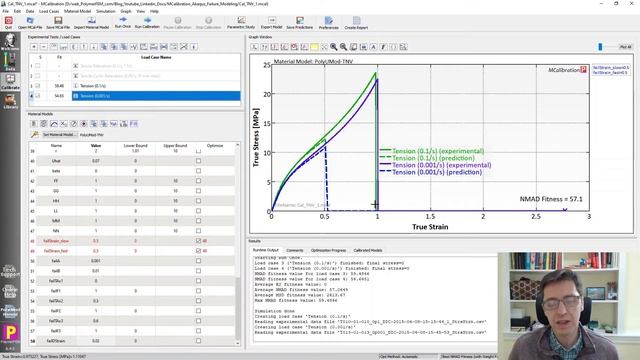This screenshot has width=640, height=360.
Task: Click the Plot All button
Action: click(625, 47)
